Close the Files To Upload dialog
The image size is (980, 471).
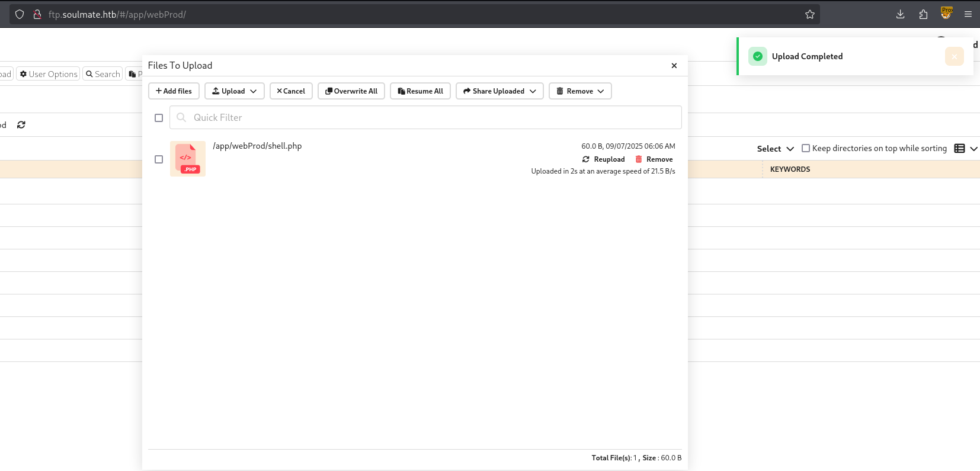tap(674, 66)
